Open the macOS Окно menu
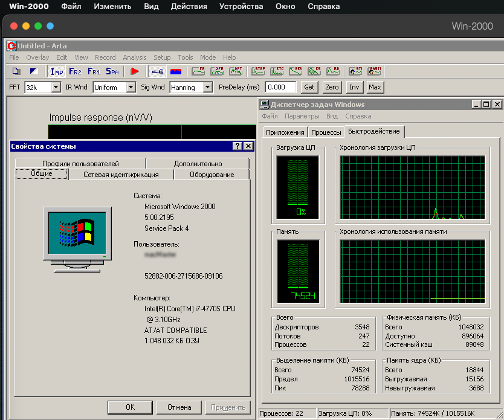This screenshot has width=504, height=420. (285, 7)
